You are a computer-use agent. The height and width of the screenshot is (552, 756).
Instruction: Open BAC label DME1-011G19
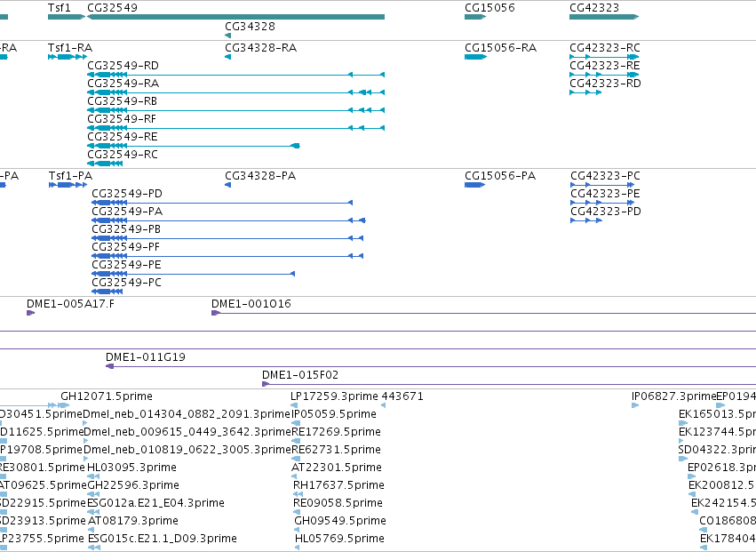click(146, 357)
